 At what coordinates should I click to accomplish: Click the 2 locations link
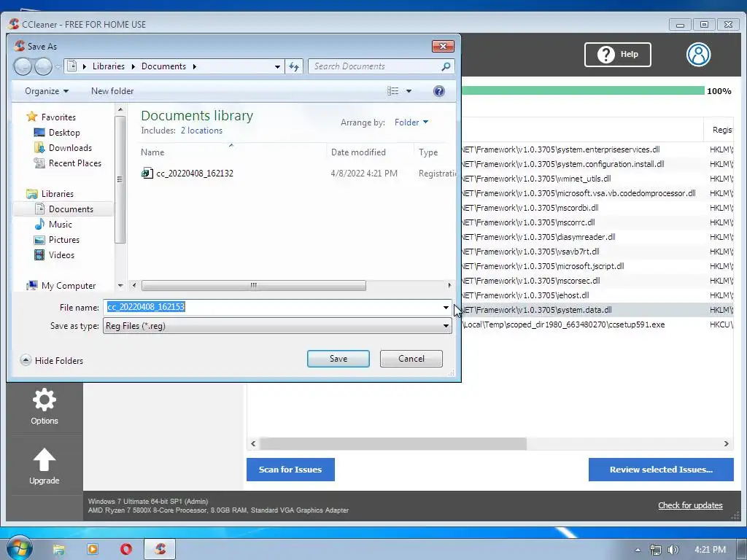[201, 131]
